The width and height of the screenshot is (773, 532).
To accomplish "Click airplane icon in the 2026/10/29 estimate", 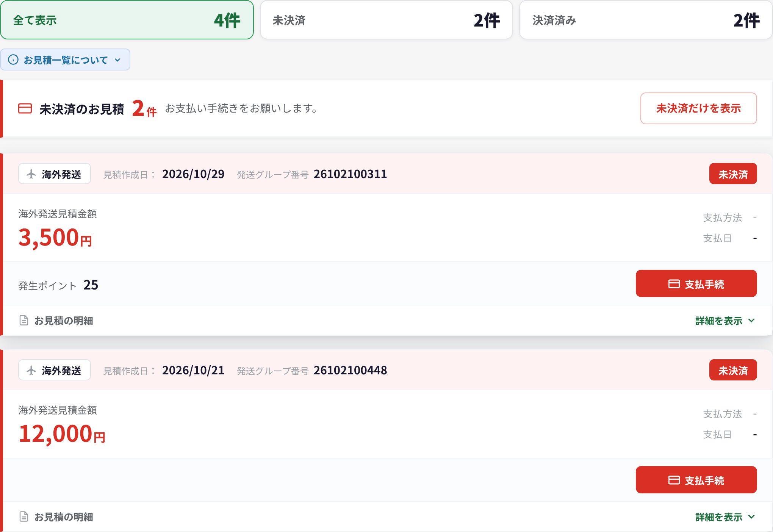I will 31,174.
